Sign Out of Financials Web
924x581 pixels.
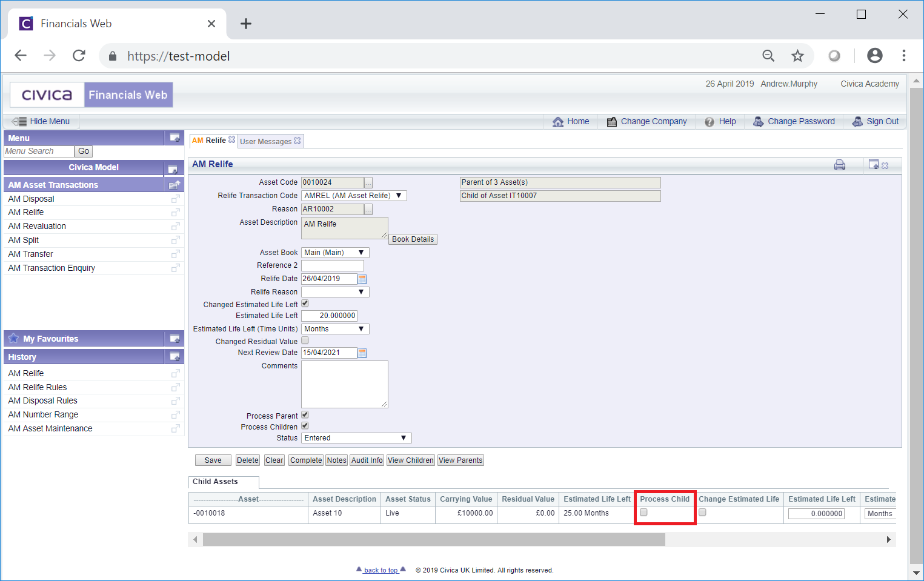click(x=876, y=121)
